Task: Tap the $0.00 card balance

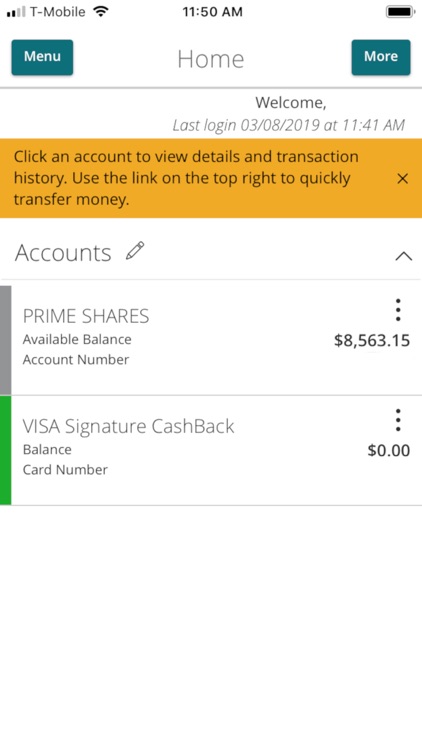Action: tap(389, 451)
